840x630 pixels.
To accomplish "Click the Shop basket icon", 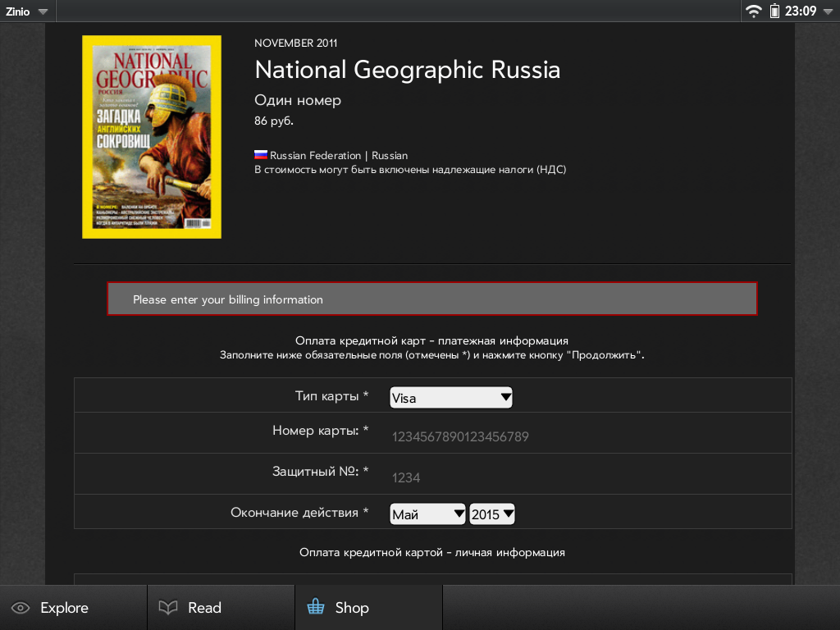I will [315, 608].
